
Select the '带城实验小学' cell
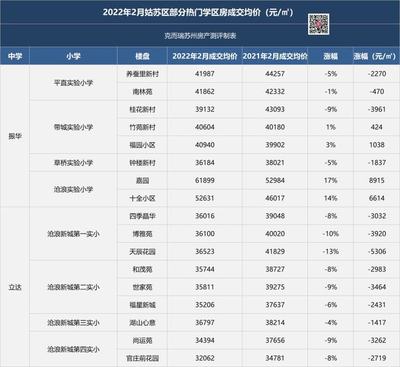tap(73, 127)
